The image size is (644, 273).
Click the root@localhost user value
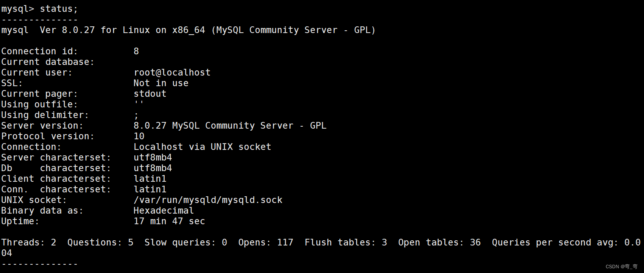(172, 73)
